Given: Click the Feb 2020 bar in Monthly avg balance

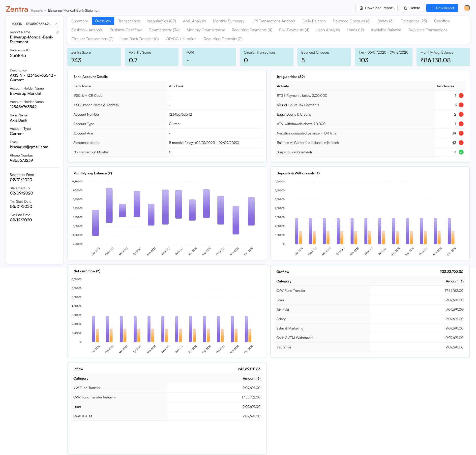Looking at the screenshot, I should (109, 205).
